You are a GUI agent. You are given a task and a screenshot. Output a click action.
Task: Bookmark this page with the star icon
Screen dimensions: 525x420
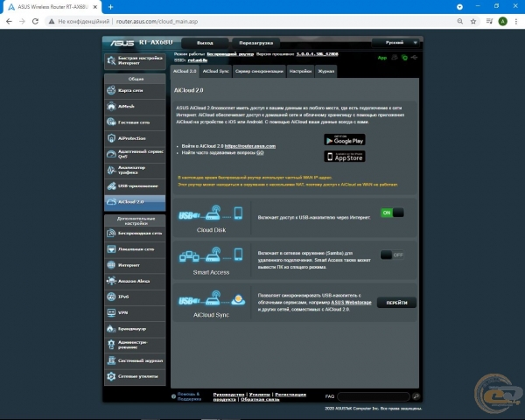473,21
